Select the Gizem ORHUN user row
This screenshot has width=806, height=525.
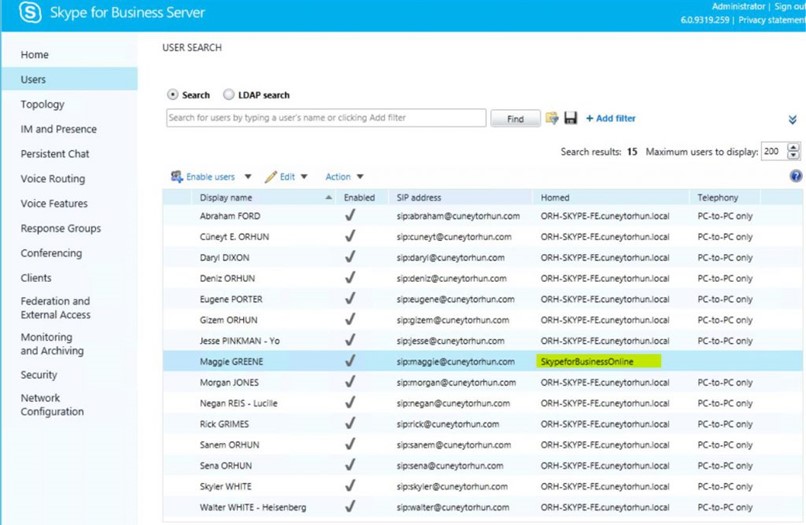tap(482, 320)
